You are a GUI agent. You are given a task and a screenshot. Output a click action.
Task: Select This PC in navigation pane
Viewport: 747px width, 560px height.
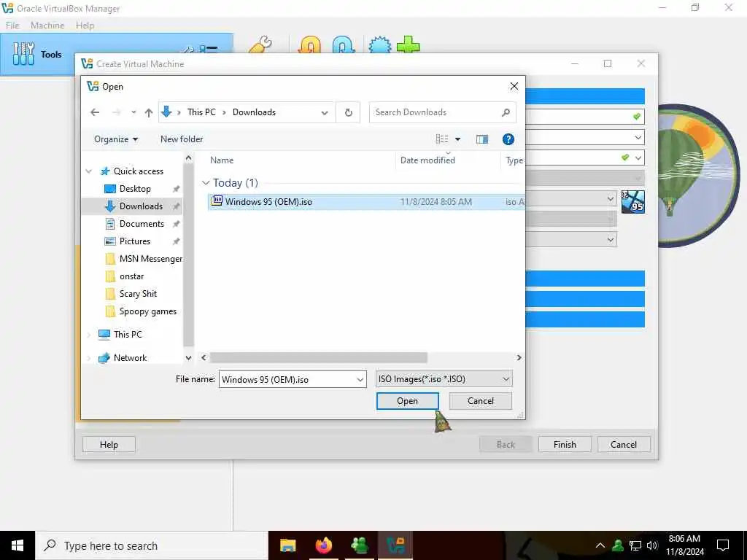click(x=128, y=334)
